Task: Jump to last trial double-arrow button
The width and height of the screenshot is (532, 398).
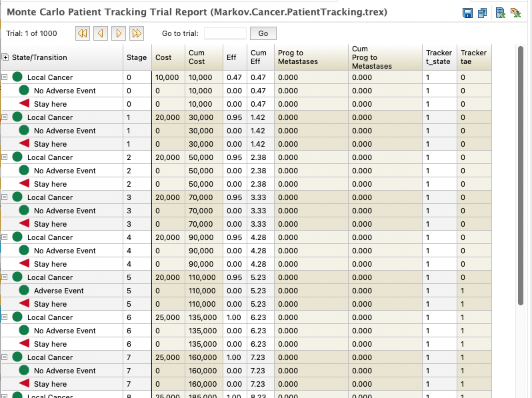Action: point(137,33)
